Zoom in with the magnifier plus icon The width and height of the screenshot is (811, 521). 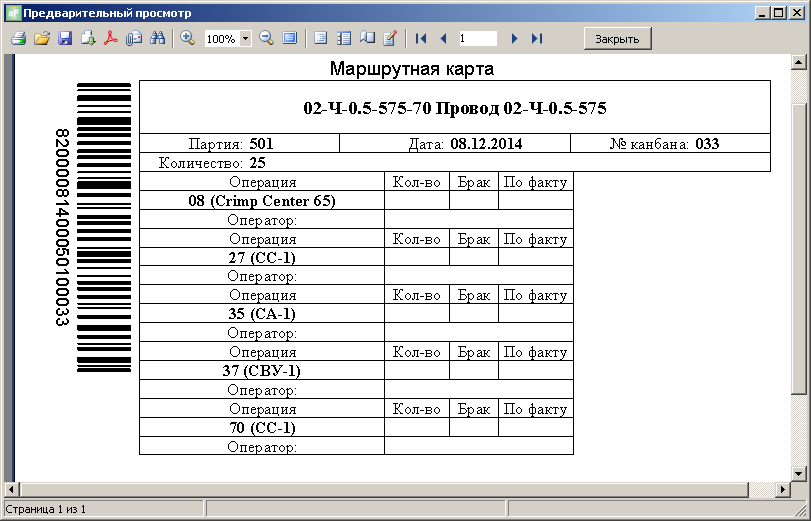click(187, 38)
